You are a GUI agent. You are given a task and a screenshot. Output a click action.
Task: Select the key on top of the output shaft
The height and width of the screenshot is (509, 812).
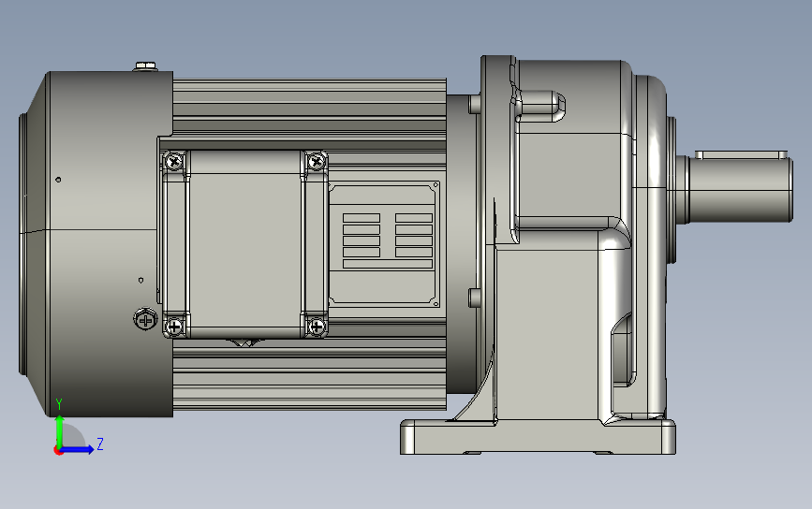pos(741,154)
